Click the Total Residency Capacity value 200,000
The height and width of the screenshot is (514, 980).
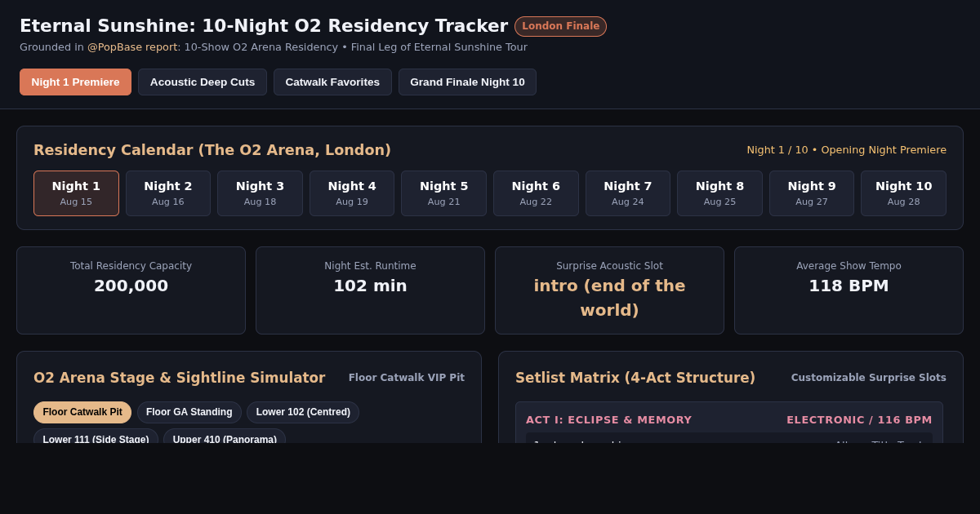tap(131, 286)
